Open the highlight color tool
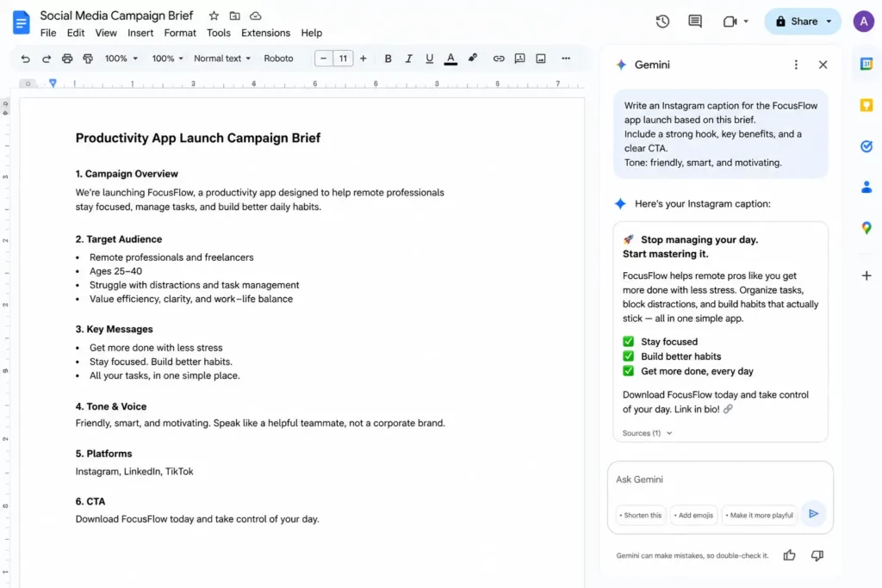This screenshot has height=588, width=882. 473,58
